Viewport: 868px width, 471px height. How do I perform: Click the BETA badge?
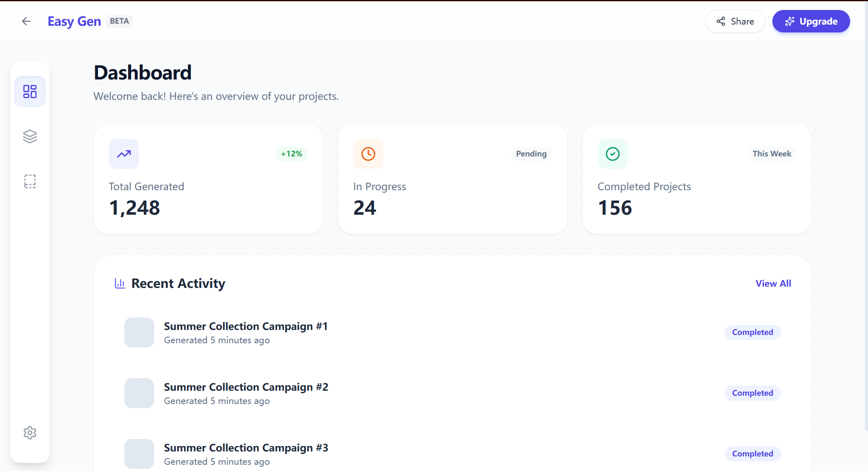click(119, 21)
